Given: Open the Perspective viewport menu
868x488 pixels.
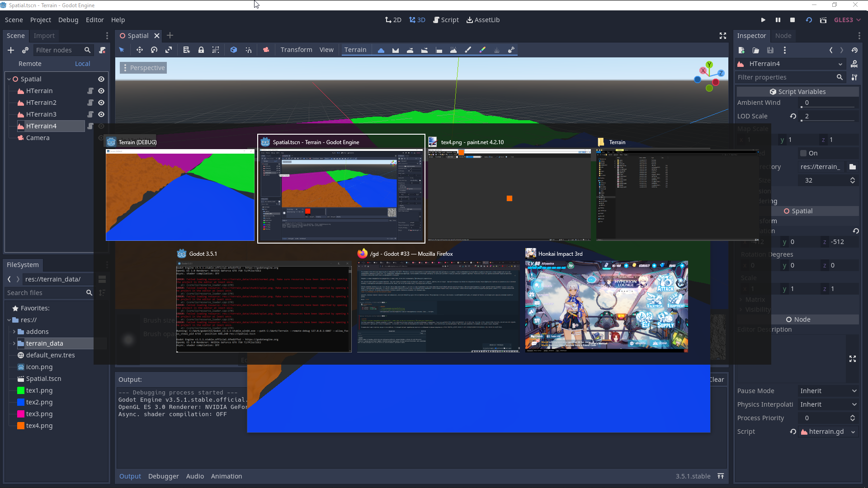Looking at the screenshot, I should (144, 68).
